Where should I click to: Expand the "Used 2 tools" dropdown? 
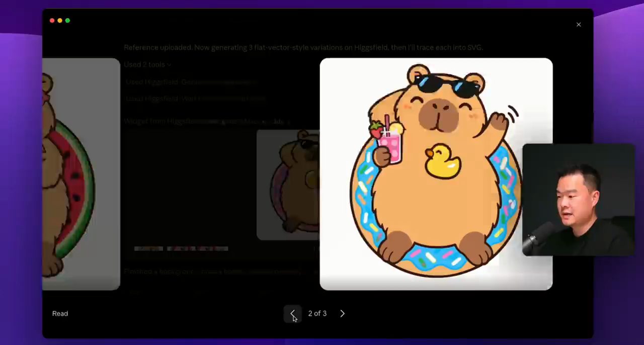pyautogui.click(x=147, y=64)
